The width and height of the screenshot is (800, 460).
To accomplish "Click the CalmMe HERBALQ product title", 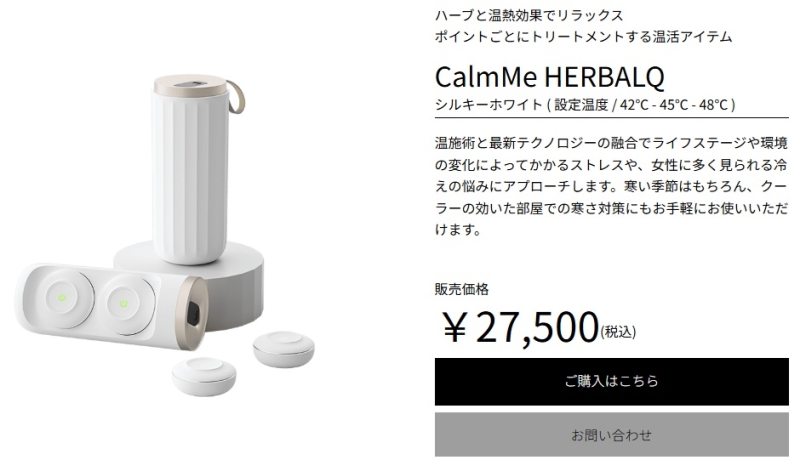I will point(549,77).
